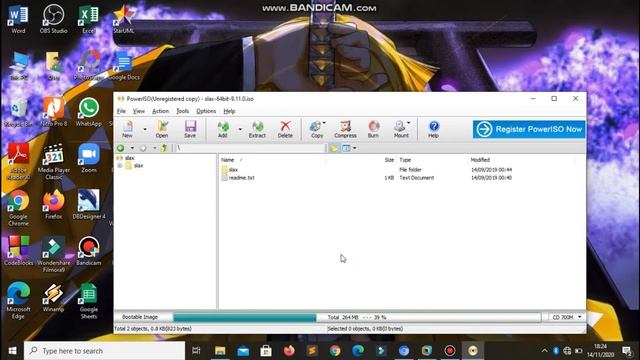The width and height of the screenshot is (640, 360).
Task: Open the Forward history dropdown arrow
Action: pyautogui.click(x=155, y=148)
